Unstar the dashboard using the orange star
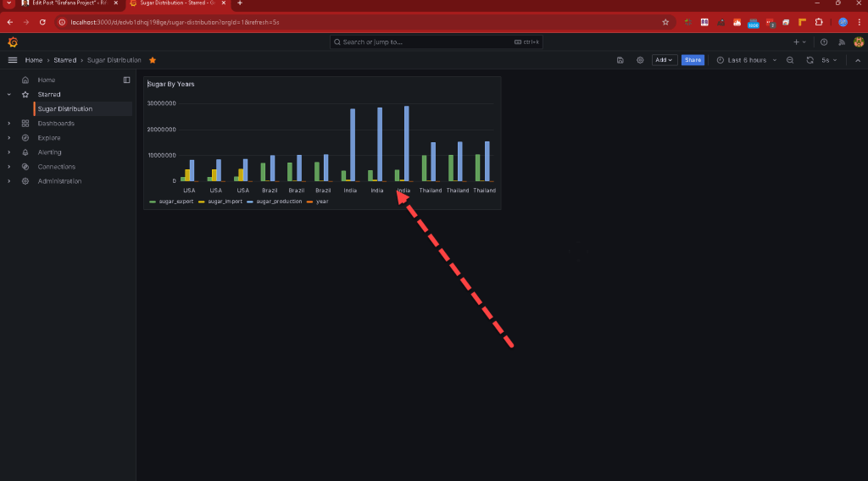The height and width of the screenshot is (481, 868). click(153, 60)
